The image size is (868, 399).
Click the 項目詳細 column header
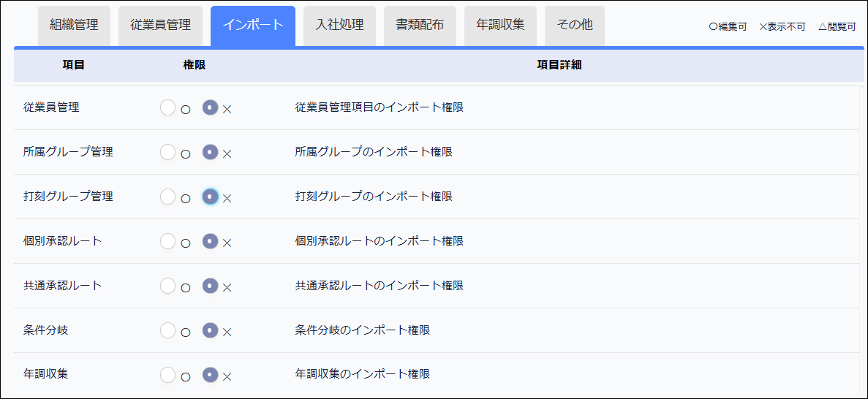coord(559,65)
